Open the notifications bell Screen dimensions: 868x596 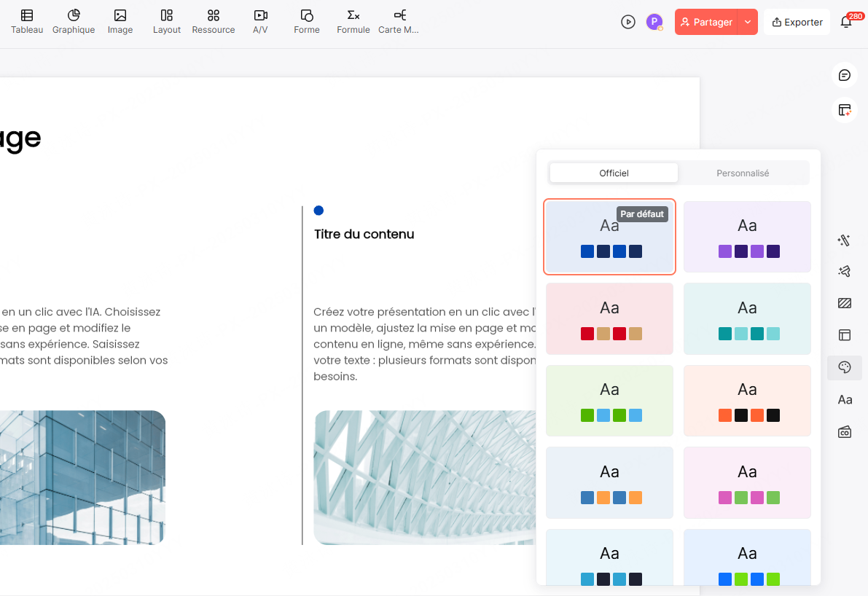pos(846,22)
